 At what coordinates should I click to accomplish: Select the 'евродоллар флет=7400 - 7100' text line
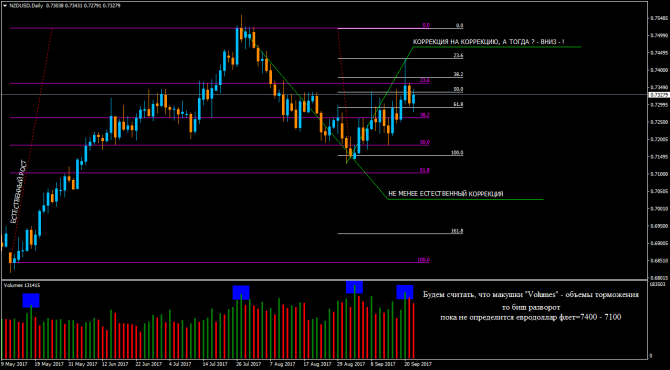point(569,317)
